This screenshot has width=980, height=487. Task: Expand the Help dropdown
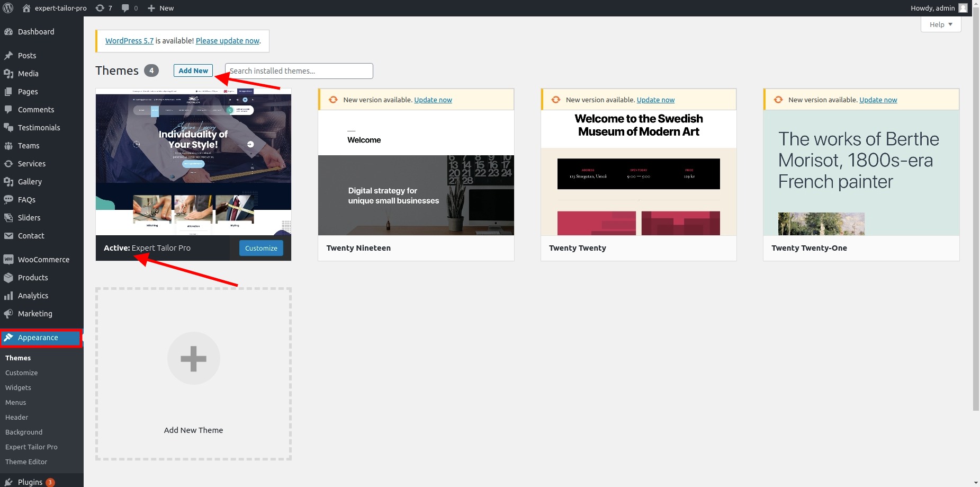point(941,24)
